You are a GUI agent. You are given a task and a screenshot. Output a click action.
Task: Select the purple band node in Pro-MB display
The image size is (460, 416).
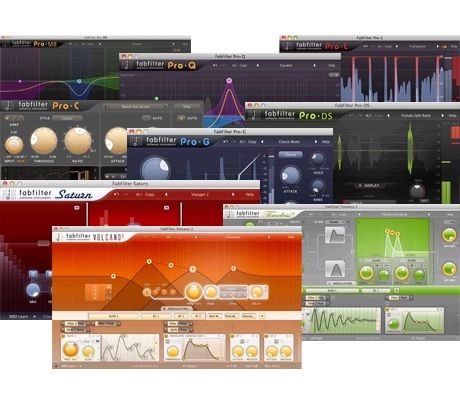tap(20, 81)
